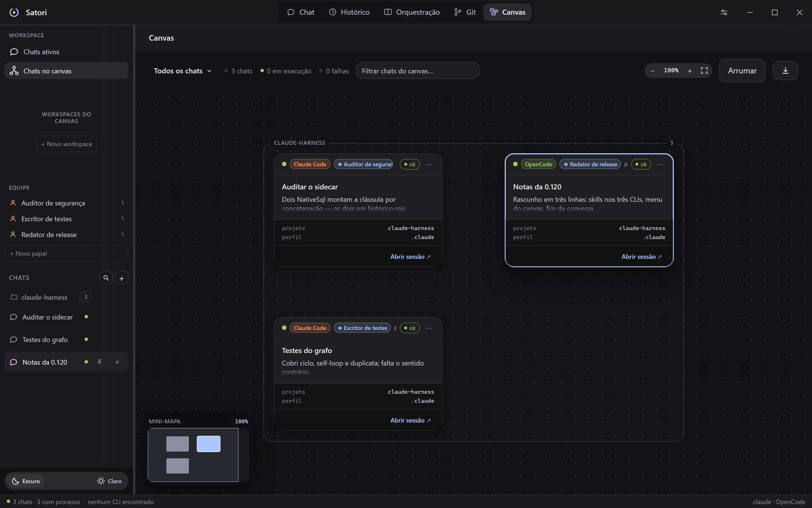
Task: Click the mini-map viewport thumbnail
Action: [x=193, y=455]
